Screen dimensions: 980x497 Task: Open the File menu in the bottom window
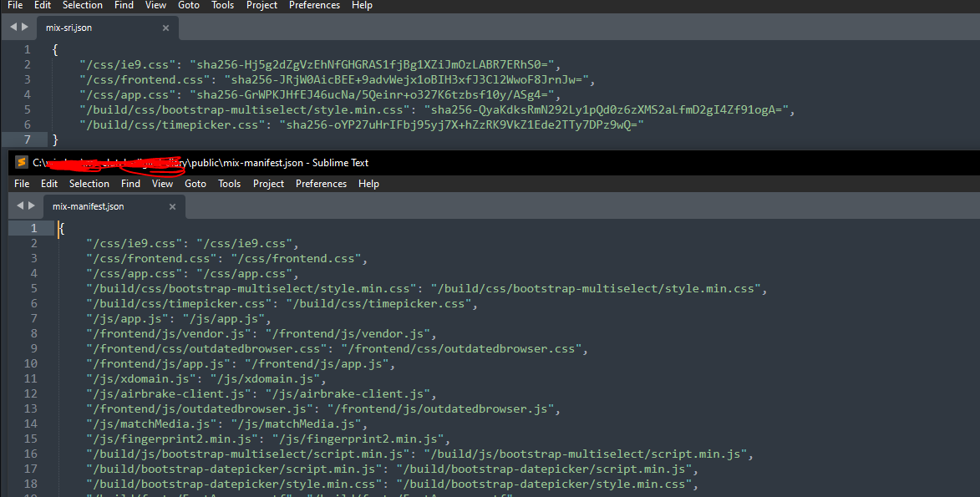(21, 183)
